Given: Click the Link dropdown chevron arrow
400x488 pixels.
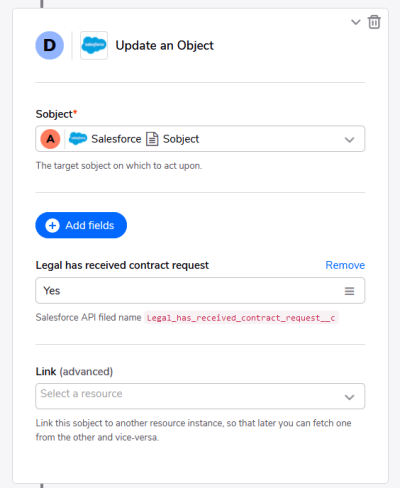Looking at the screenshot, I should point(349,397).
